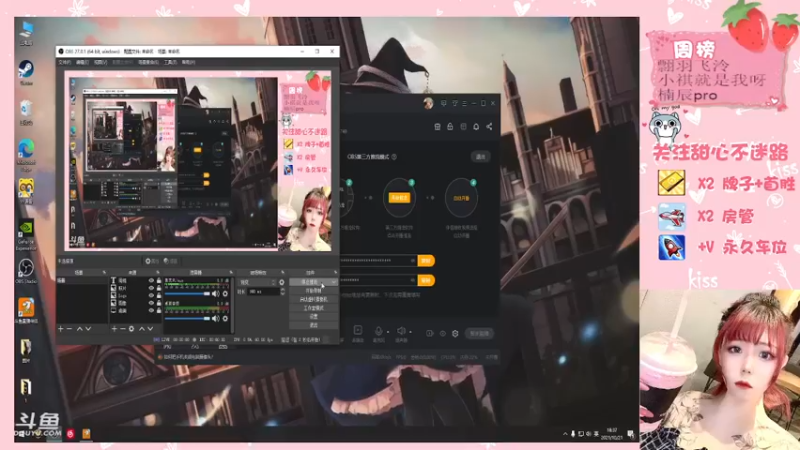Open the File menu in OBS
Screen dimensions: 800x450
point(64,62)
